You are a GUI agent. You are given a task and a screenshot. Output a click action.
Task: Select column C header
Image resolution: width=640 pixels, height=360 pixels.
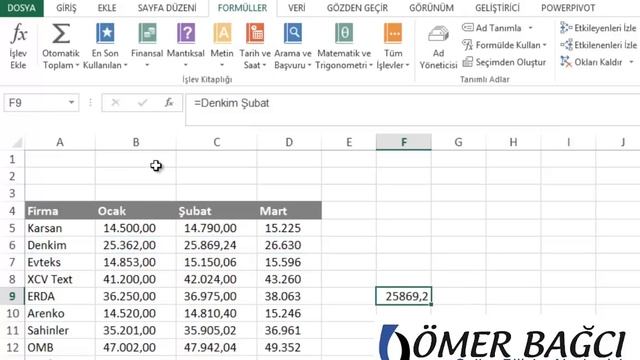[217, 142]
